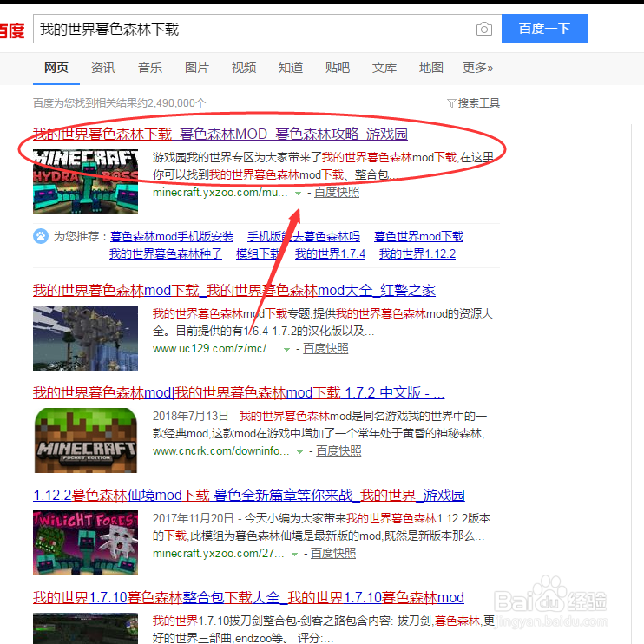Open the 1.7.10暮色森林整合包下载大全 result
The image size is (644, 644).
(x=248, y=597)
